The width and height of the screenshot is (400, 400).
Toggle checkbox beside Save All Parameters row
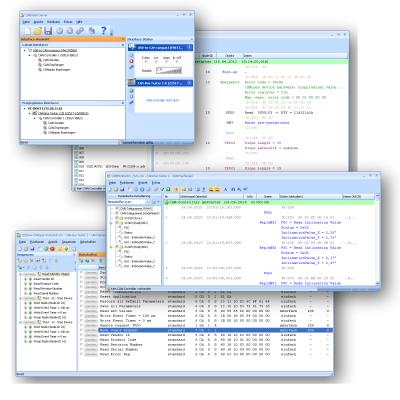pyautogui.click(x=81, y=306)
